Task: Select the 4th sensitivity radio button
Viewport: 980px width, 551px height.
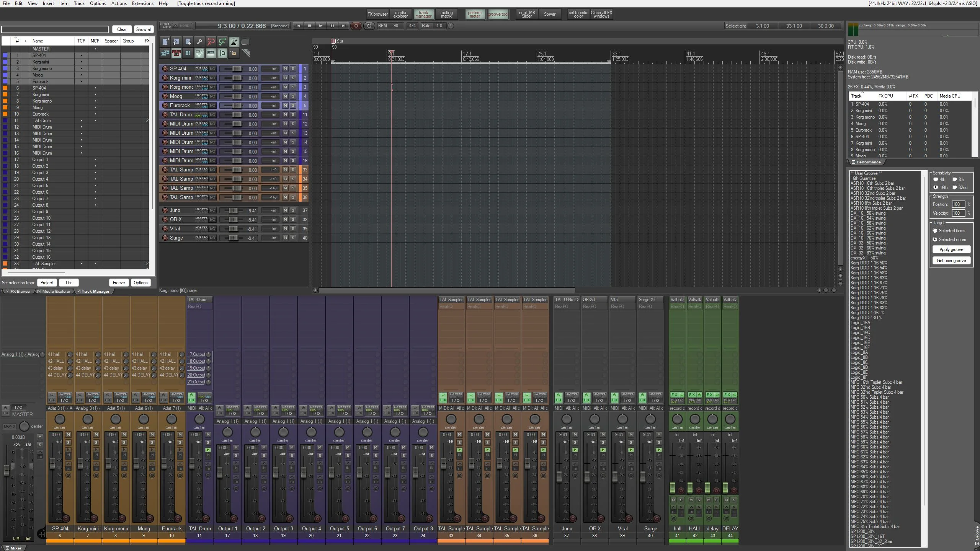Action: (936, 179)
